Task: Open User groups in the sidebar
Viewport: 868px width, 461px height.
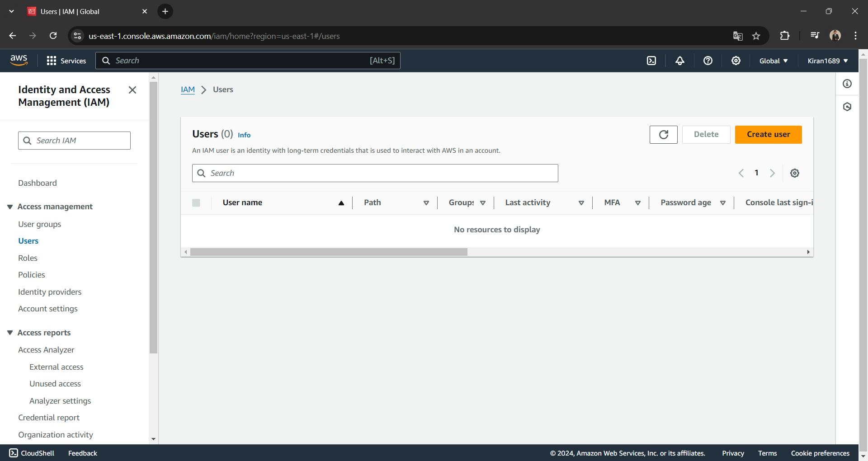Action: [x=39, y=224]
